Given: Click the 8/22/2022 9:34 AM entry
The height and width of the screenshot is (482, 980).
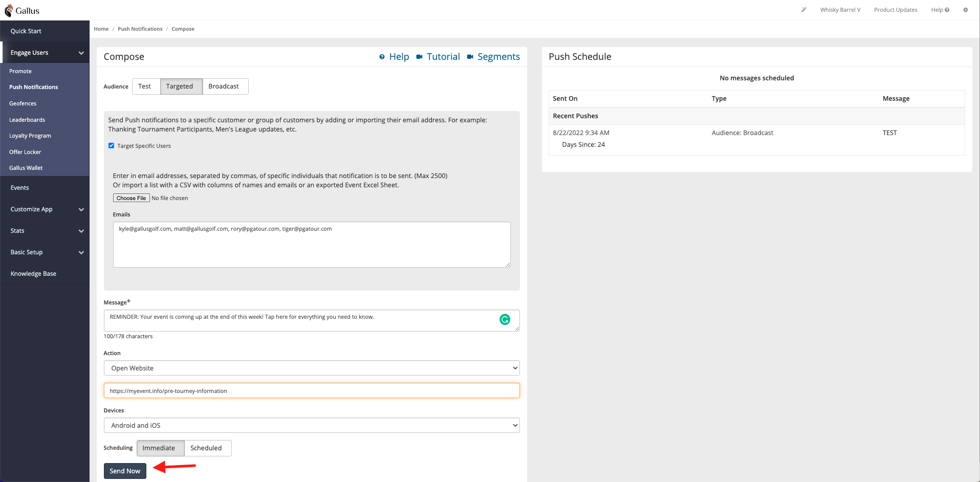Looking at the screenshot, I should point(581,133).
